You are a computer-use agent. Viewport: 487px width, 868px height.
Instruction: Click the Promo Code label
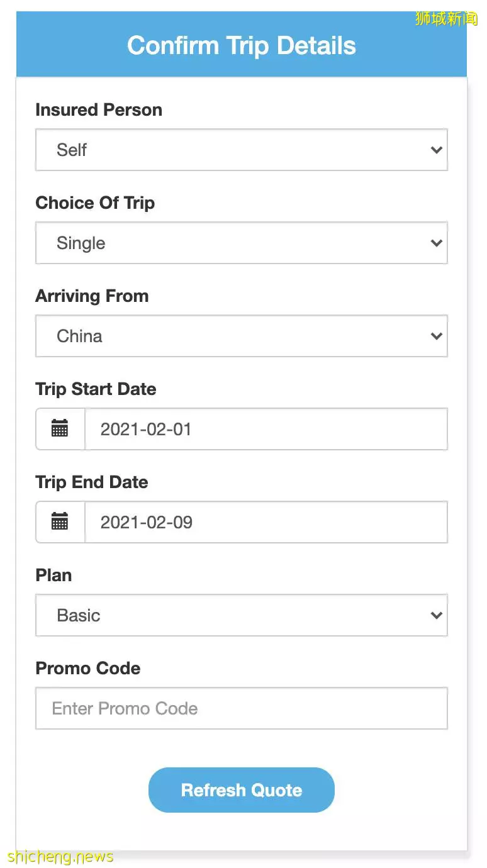88,668
